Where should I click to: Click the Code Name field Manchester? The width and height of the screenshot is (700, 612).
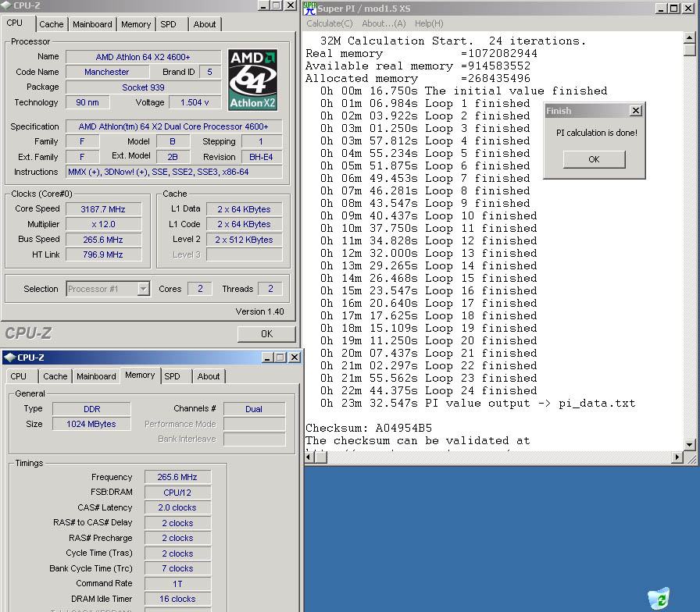pos(107,72)
